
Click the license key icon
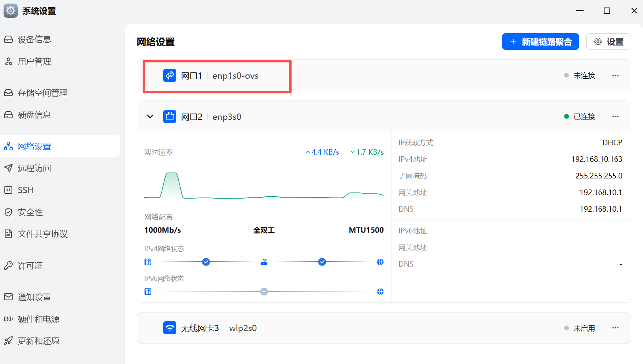click(x=8, y=265)
